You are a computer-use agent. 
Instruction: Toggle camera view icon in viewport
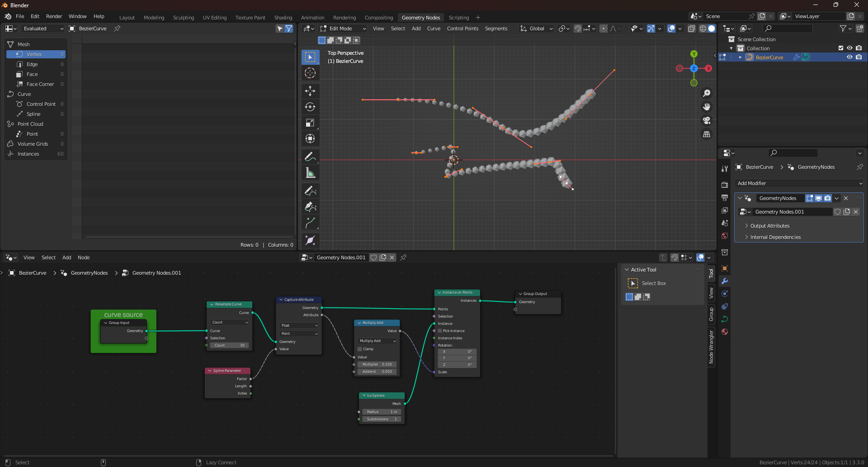(x=707, y=120)
